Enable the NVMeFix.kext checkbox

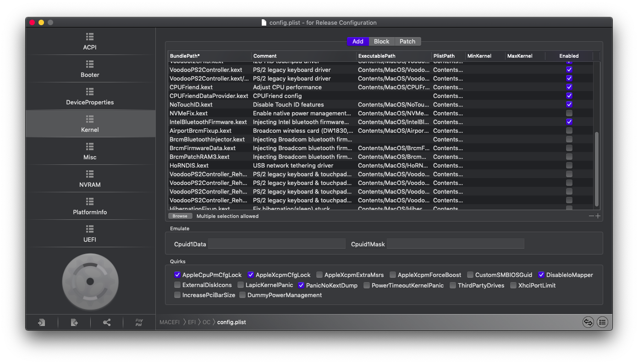click(569, 113)
